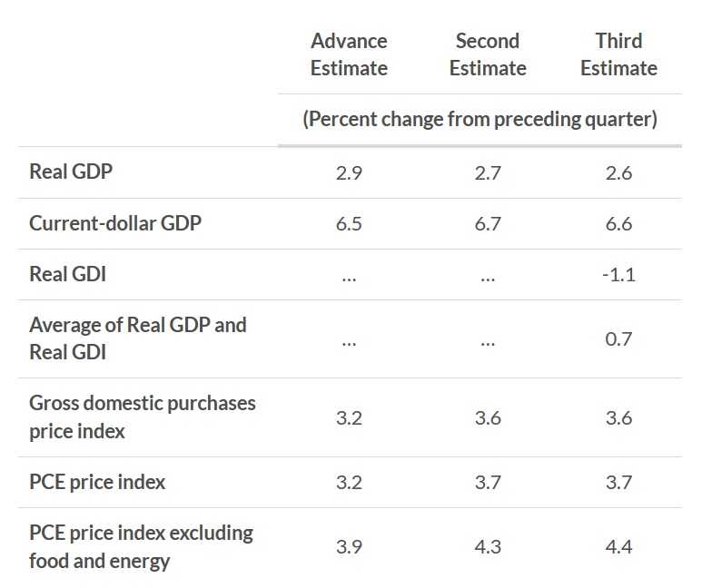The image size is (702, 588).
Task: Click the Second Estimate column header
Action: click(488, 54)
